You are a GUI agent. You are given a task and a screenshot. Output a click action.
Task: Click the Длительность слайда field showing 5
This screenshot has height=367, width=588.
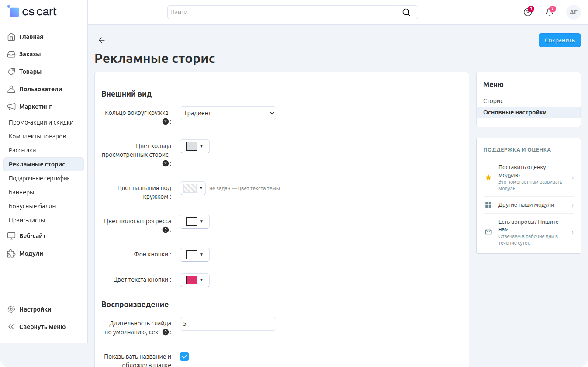(x=228, y=324)
